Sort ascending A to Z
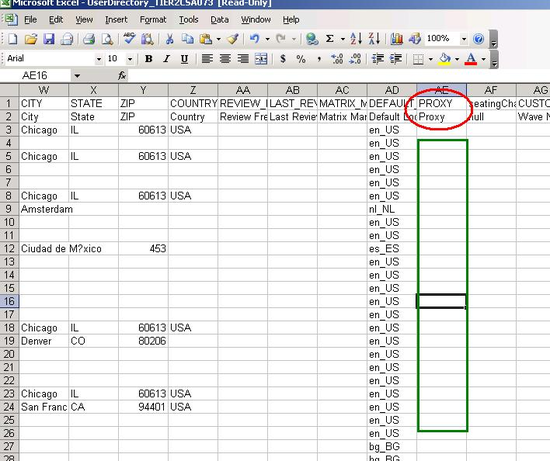550x461 pixels. tap(356, 39)
